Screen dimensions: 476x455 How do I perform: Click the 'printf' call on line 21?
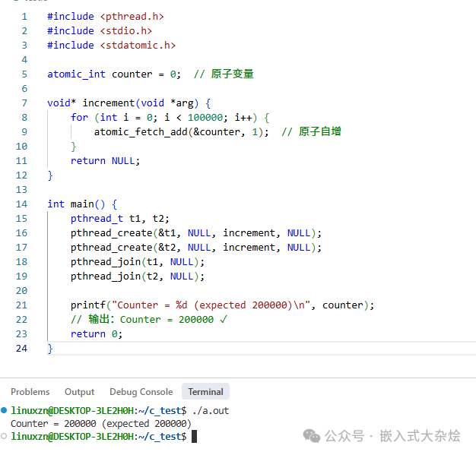tap(87, 305)
